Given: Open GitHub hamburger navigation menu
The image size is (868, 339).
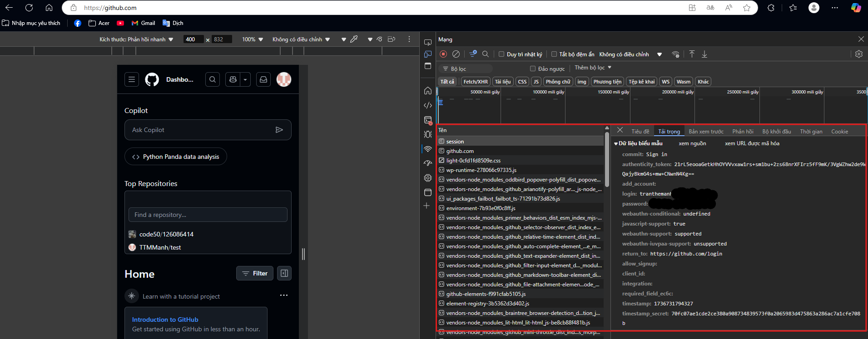Looking at the screenshot, I should (x=132, y=79).
